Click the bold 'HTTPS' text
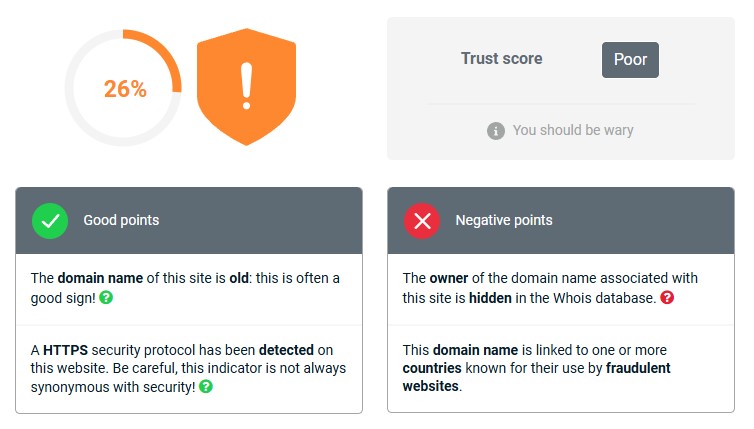 pyautogui.click(x=63, y=350)
